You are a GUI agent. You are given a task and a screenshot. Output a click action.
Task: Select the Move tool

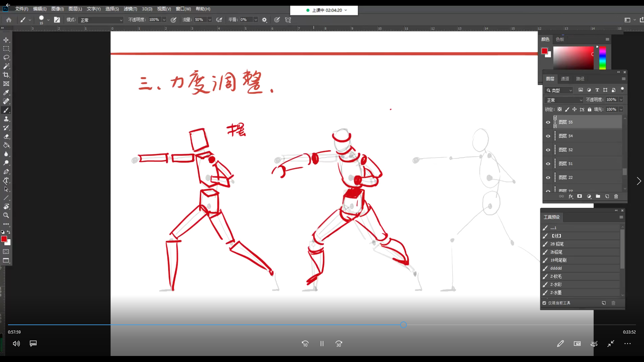point(6,40)
